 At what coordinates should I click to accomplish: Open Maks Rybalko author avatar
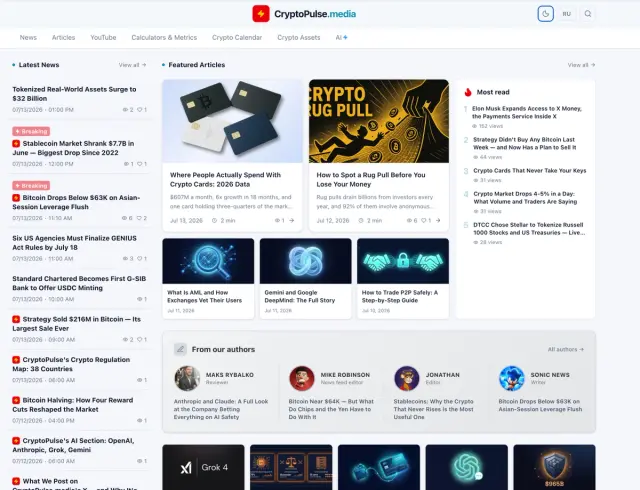[187, 378]
